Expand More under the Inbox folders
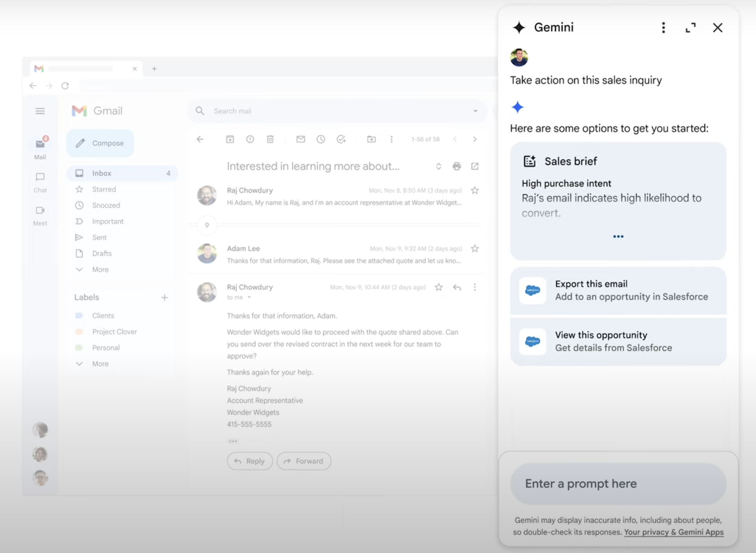The height and width of the screenshot is (553, 756). click(x=100, y=270)
